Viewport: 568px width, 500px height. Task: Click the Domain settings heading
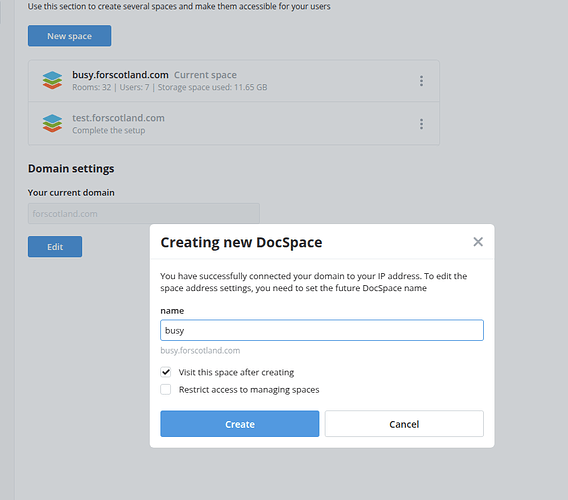pos(71,169)
